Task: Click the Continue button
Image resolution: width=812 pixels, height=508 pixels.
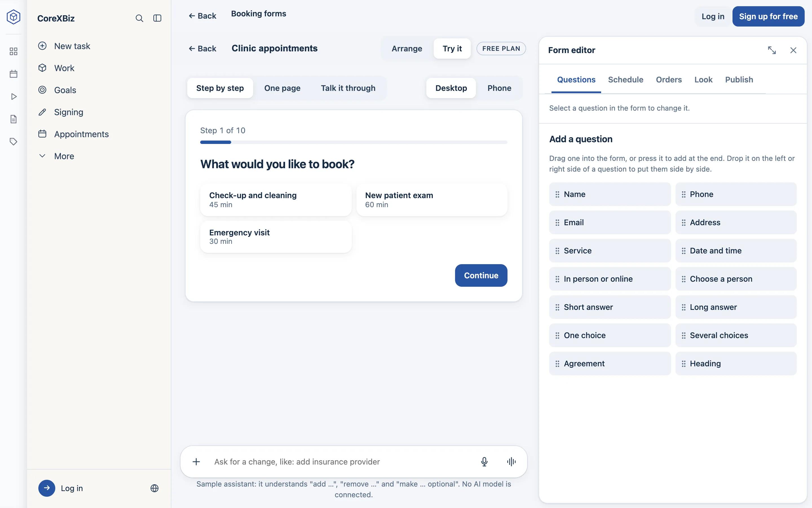Action: [481, 275]
